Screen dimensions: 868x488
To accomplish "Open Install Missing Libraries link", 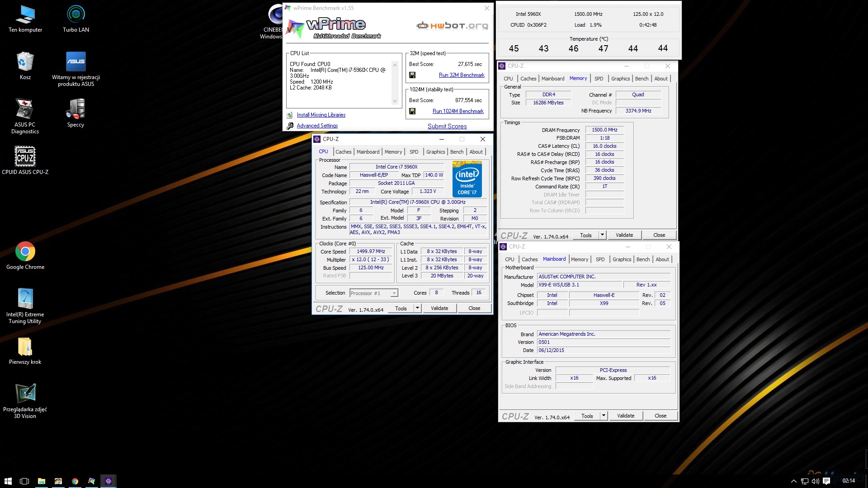I will click(x=321, y=115).
